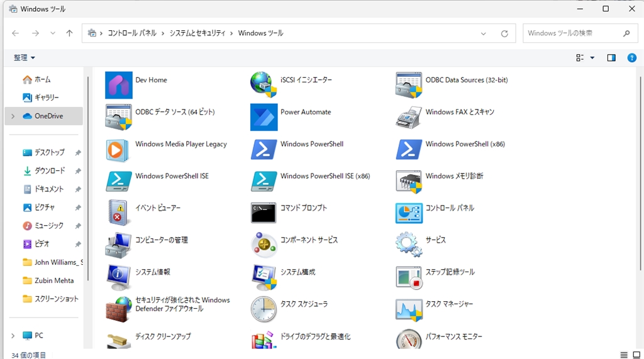Viewport: 644px width, 359px height.
Task: Navigate to コントロール パネル breadcrumb
Action: [132, 33]
